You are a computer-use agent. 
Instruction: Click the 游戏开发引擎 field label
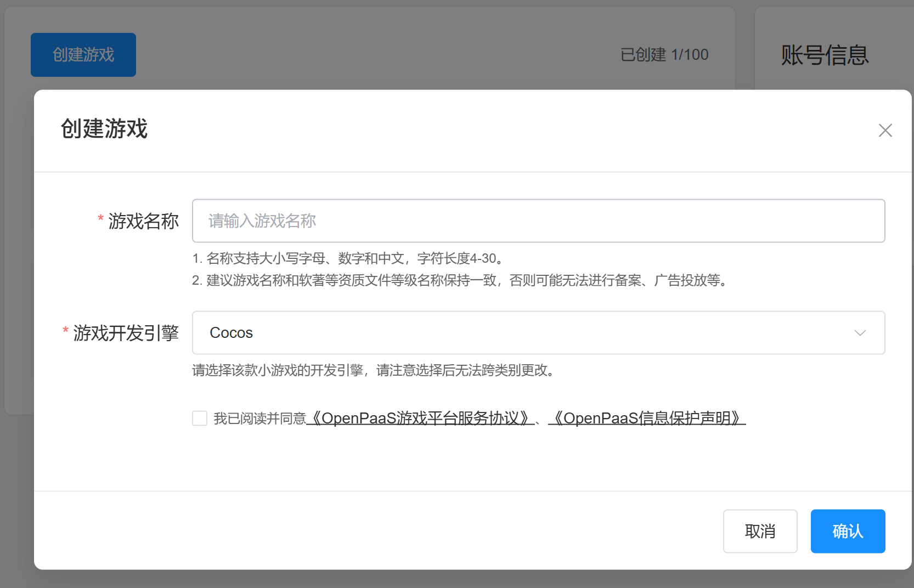click(x=126, y=333)
